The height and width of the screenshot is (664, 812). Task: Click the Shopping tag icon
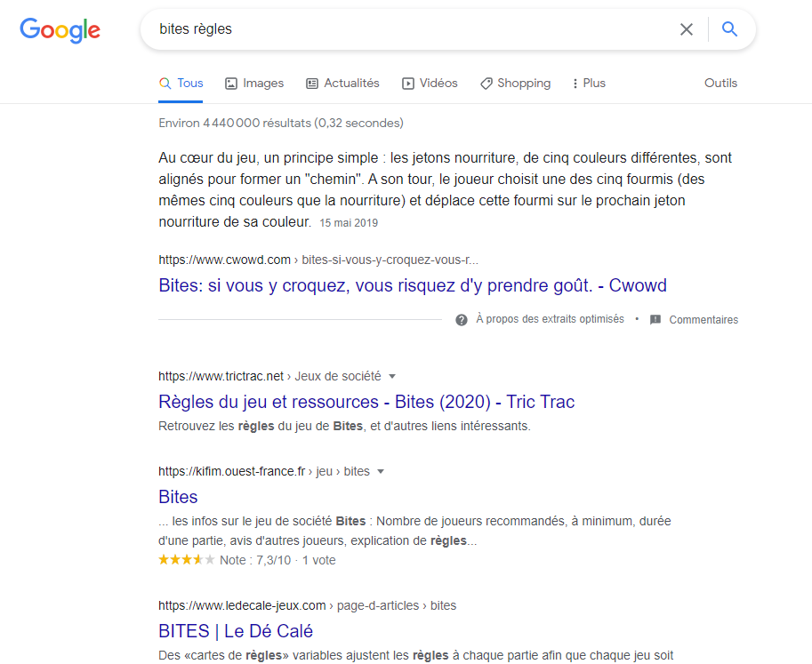[x=486, y=84]
